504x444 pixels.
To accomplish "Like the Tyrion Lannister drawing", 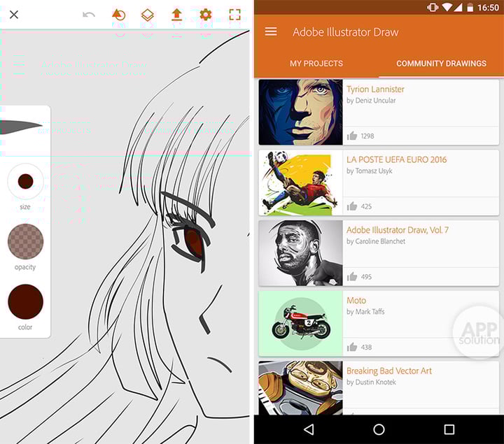I will click(352, 136).
